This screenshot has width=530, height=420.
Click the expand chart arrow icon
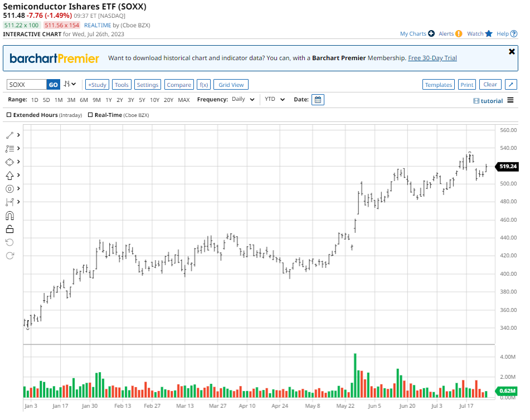pyautogui.click(x=511, y=85)
